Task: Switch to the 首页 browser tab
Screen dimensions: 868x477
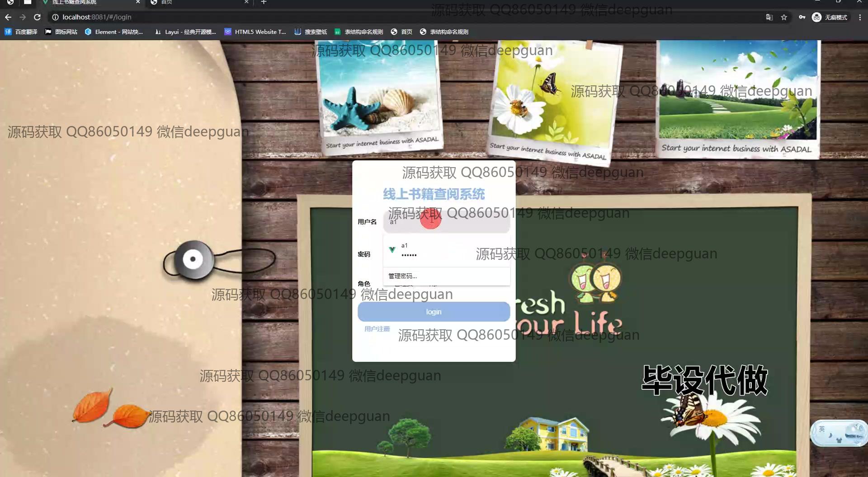Action: point(199,2)
